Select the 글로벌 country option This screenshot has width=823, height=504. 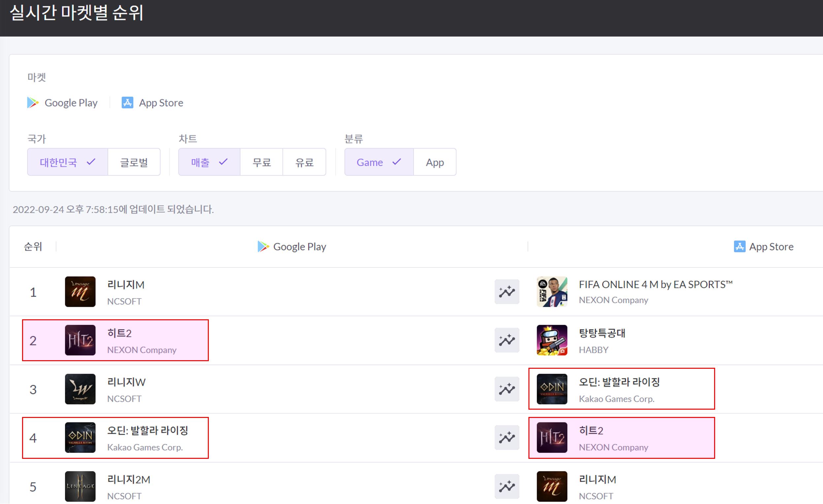coord(134,162)
